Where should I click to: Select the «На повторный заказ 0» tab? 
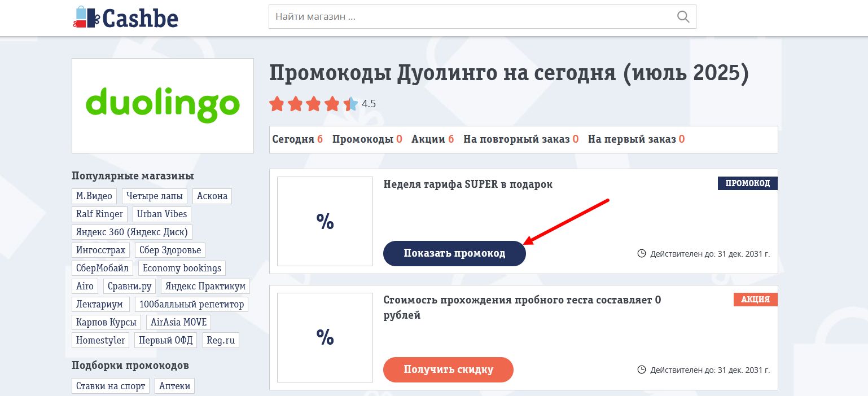pos(521,139)
